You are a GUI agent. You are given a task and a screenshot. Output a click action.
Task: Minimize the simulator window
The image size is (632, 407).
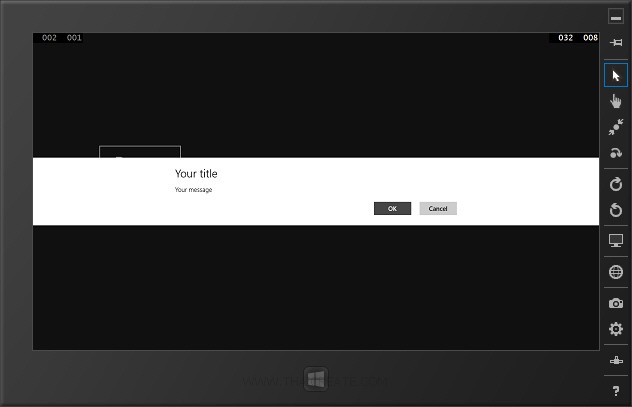pos(615,17)
